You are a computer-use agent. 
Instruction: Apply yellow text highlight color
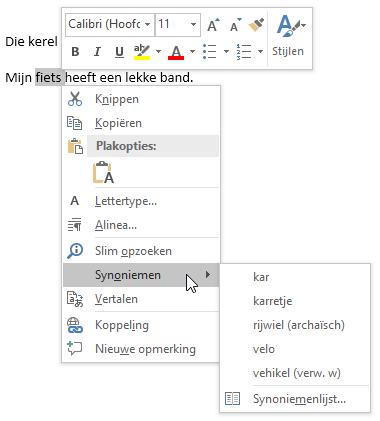142,52
